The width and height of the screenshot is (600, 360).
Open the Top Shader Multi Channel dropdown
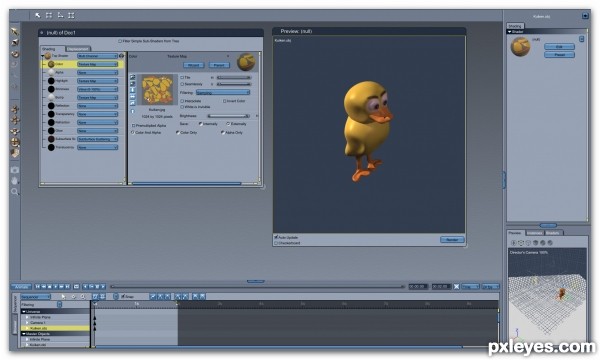click(97, 56)
